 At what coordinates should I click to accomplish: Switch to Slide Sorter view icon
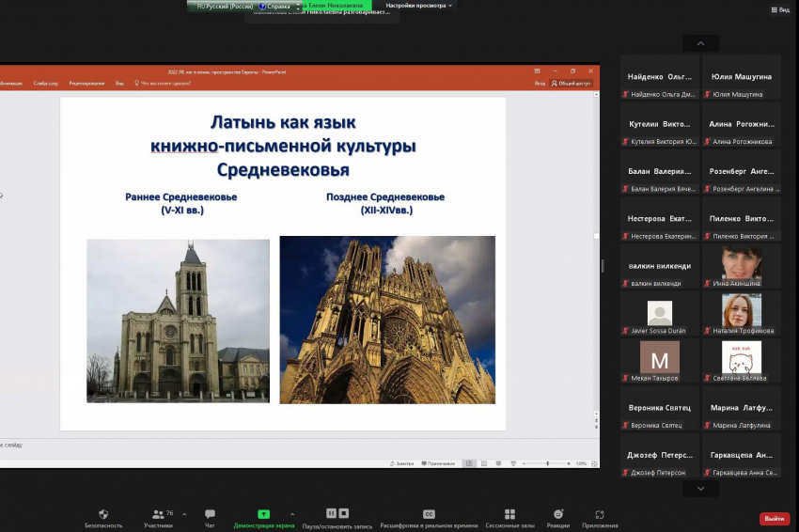tap(484, 463)
